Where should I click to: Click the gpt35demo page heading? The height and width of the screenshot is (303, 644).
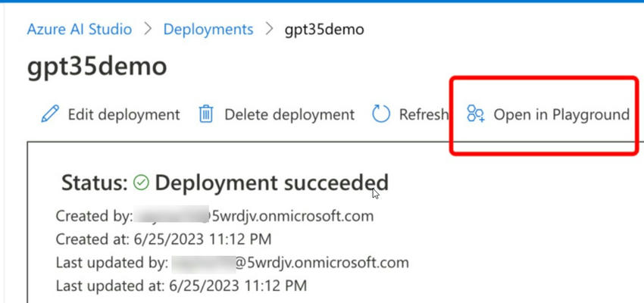96,67
